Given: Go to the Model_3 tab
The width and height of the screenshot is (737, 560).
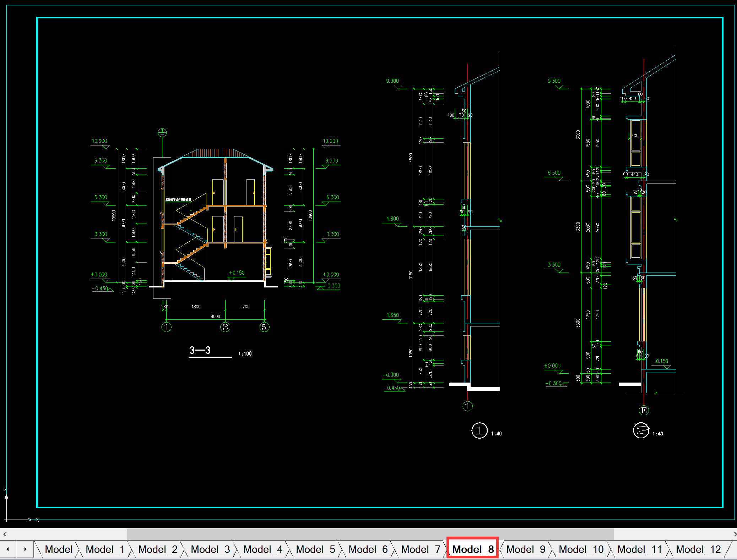Looking at the screenshot, I should click(x=210, y=549).
